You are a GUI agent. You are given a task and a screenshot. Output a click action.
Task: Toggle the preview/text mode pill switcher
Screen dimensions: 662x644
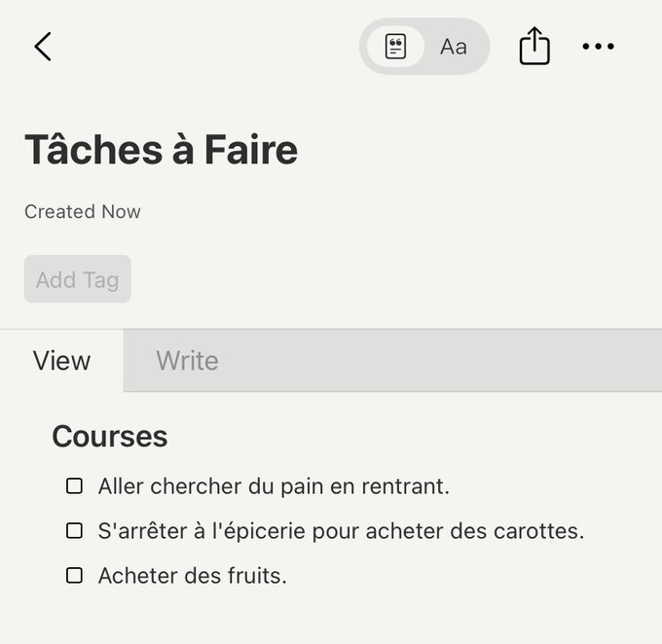424,47
